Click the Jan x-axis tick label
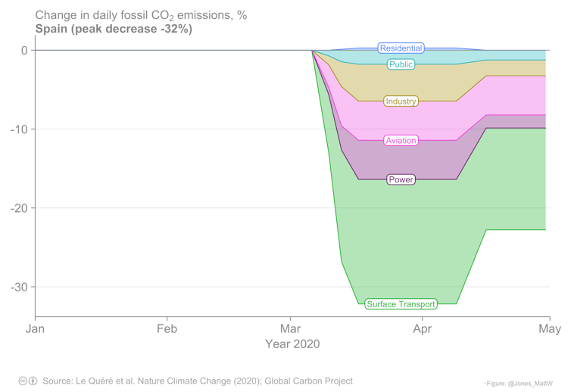Viewport: 571px width, 392px height. (x=35, y=329)
